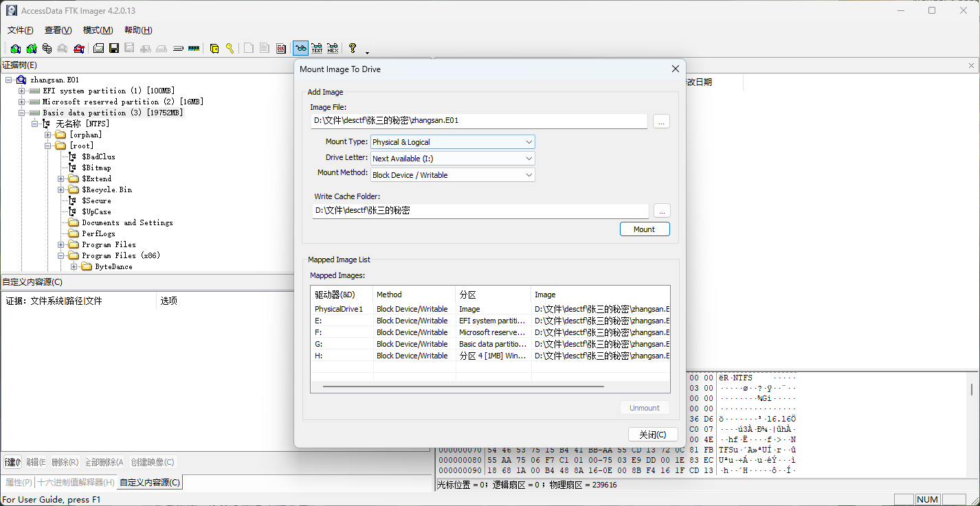Open the Drive Letter dropdown

[x=452, y=159]
